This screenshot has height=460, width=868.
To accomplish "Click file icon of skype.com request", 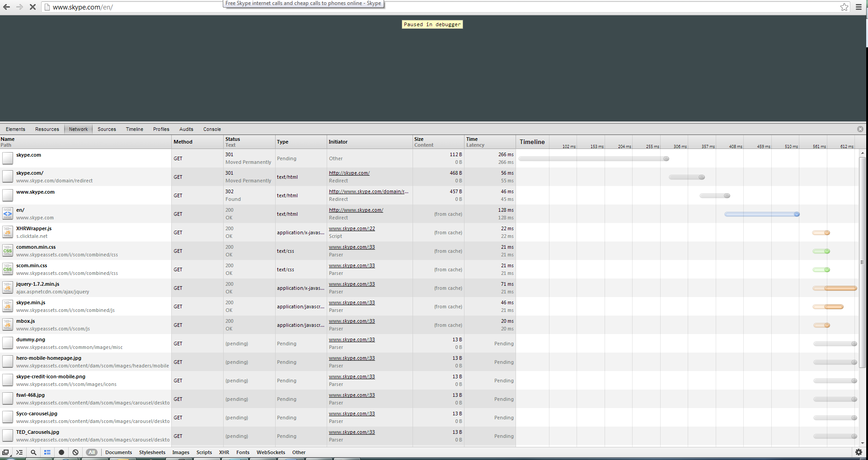I will tap(8, 158).
